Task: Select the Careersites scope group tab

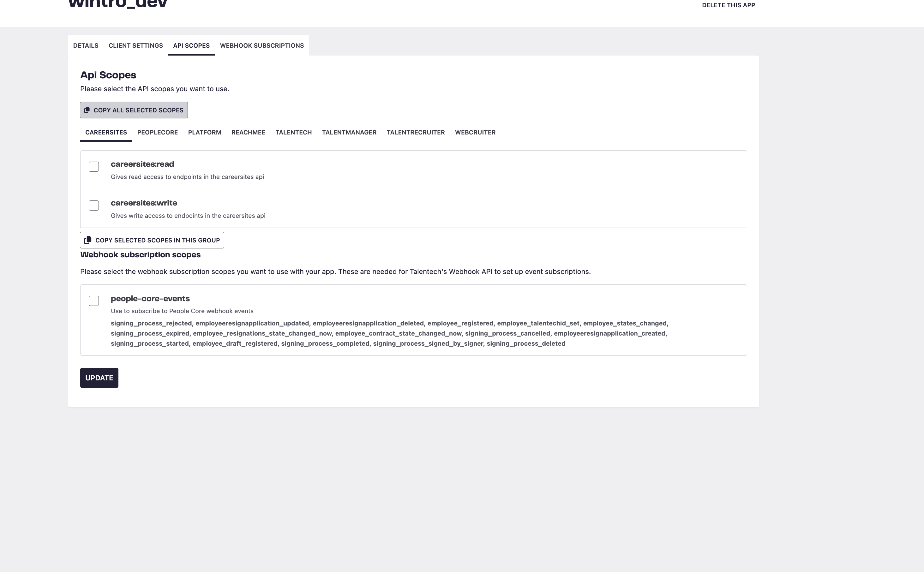Action: pyautogui.click(x=106, y=132)
